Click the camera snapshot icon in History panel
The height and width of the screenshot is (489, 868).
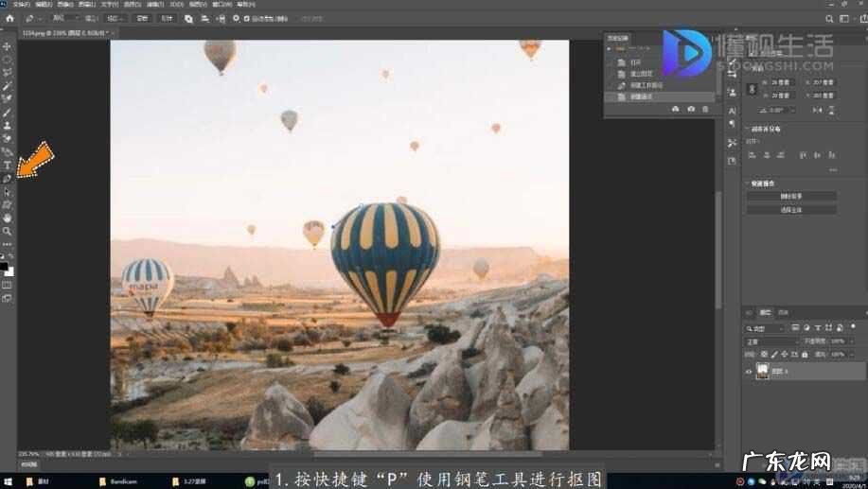point(691,110)
